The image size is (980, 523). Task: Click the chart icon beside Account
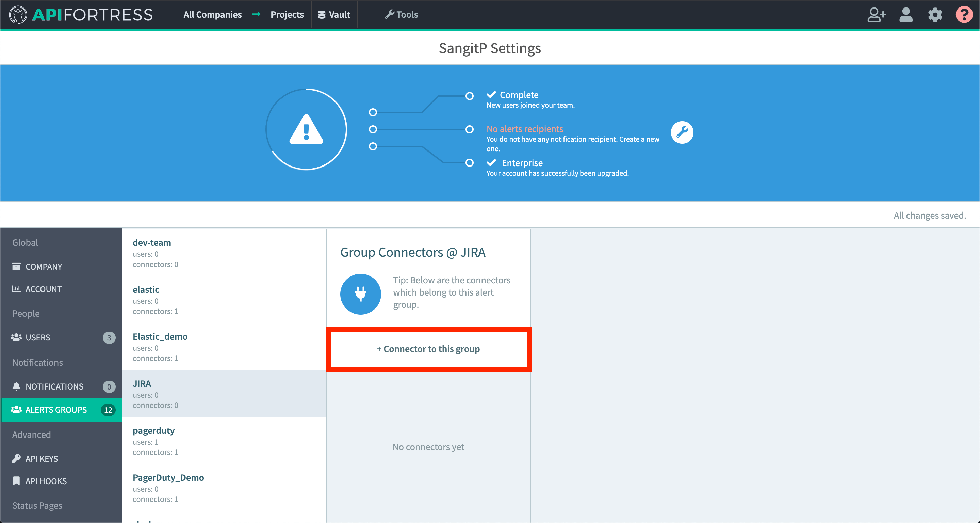[16, 289]
